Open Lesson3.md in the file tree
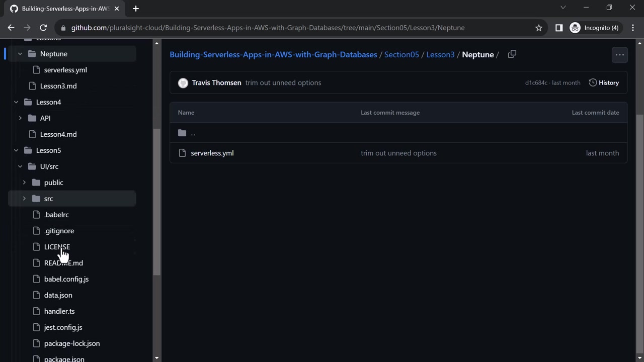This screenshot has width=644, height=362. click(58, 86)
